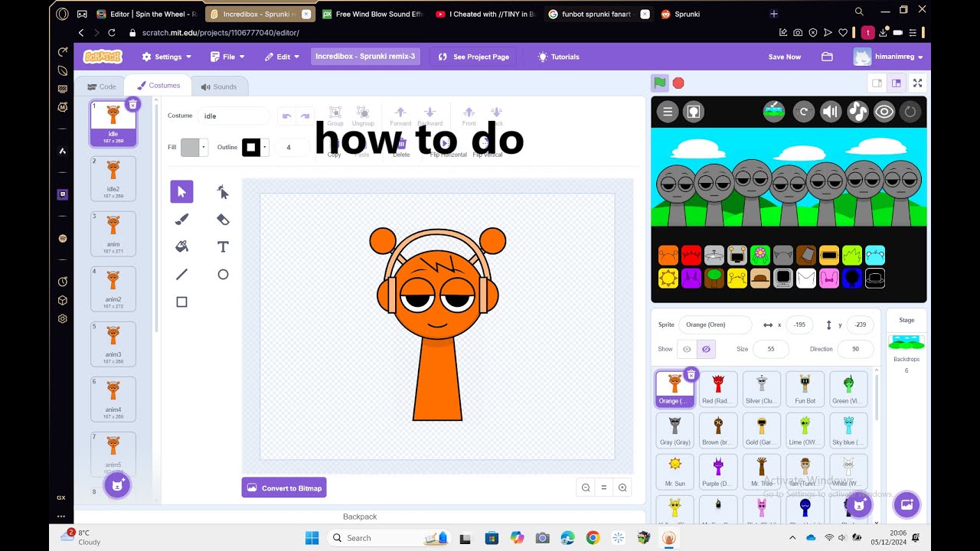Click the red stop button
This screenshot has width=980, height=551.
tap(678, 83)
